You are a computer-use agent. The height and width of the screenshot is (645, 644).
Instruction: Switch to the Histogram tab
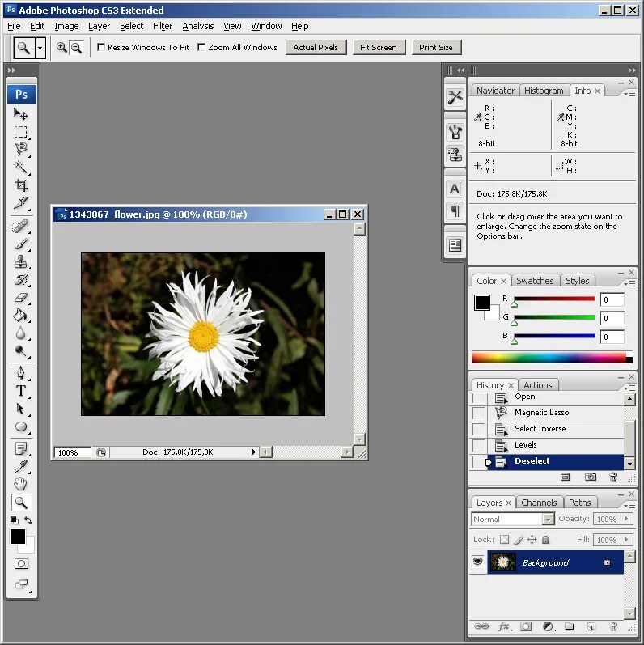click(x=544, y=91)
